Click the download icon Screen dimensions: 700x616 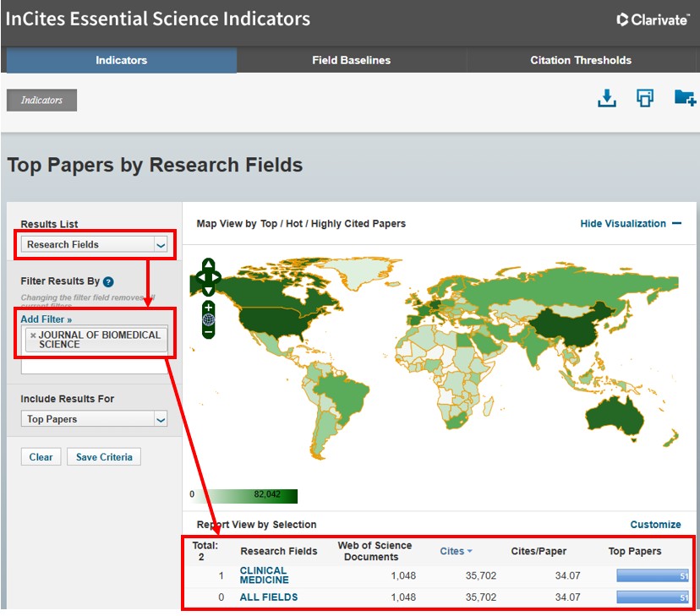tap(607, 99)
